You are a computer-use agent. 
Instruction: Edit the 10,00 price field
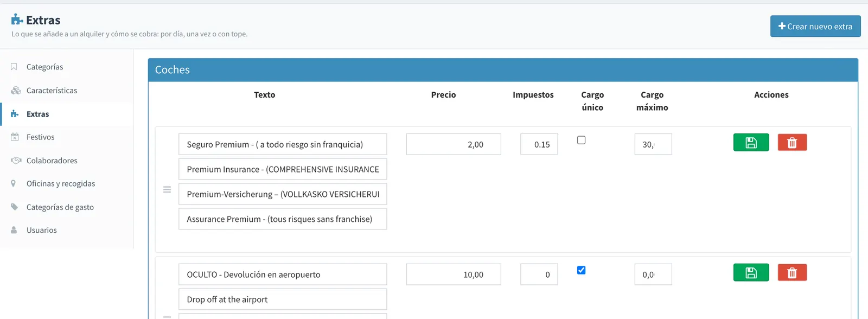(454, 275)
